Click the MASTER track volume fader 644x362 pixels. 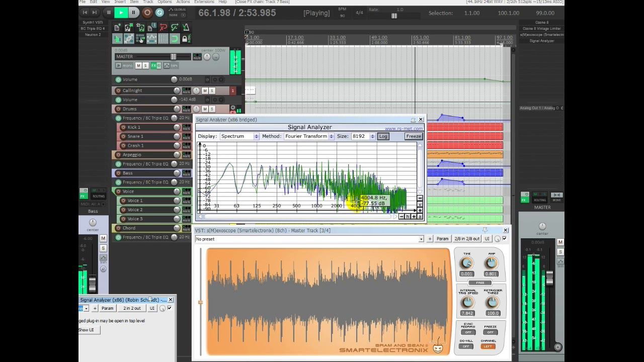pyautogui.click(x=173, y=57)
